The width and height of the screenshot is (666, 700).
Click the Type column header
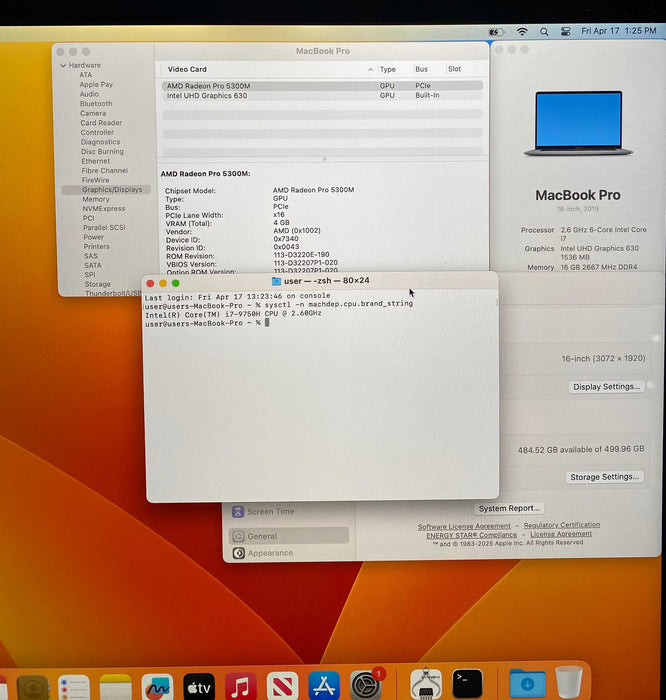387,70
